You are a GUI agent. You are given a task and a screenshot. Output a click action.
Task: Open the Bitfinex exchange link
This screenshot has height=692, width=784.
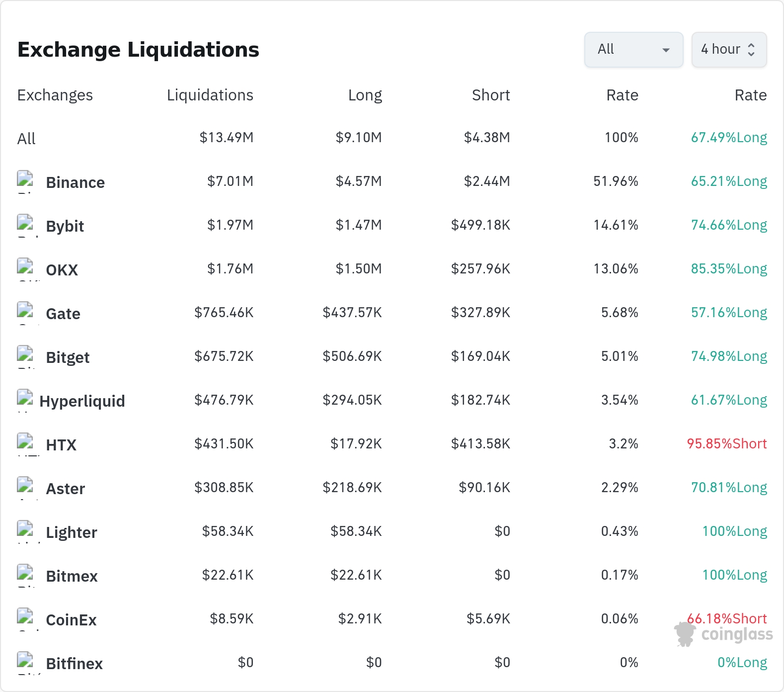[74, 664]
